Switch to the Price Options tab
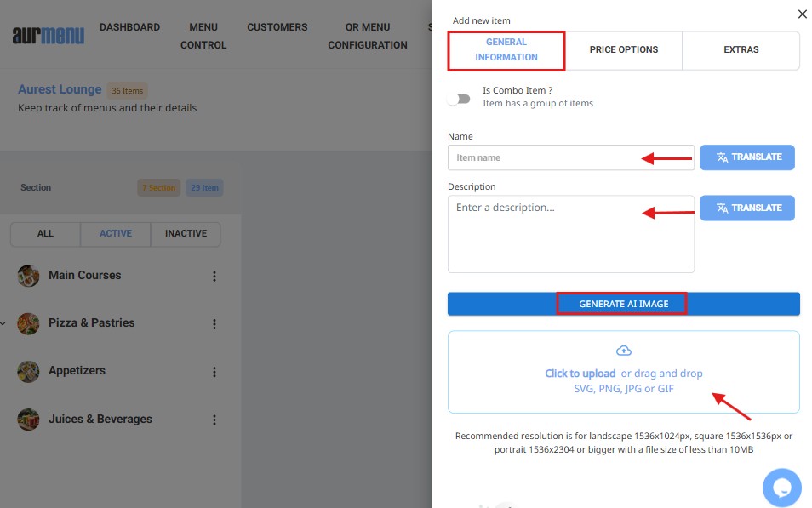This screenshot has width=812, height=508. [623, 50]
